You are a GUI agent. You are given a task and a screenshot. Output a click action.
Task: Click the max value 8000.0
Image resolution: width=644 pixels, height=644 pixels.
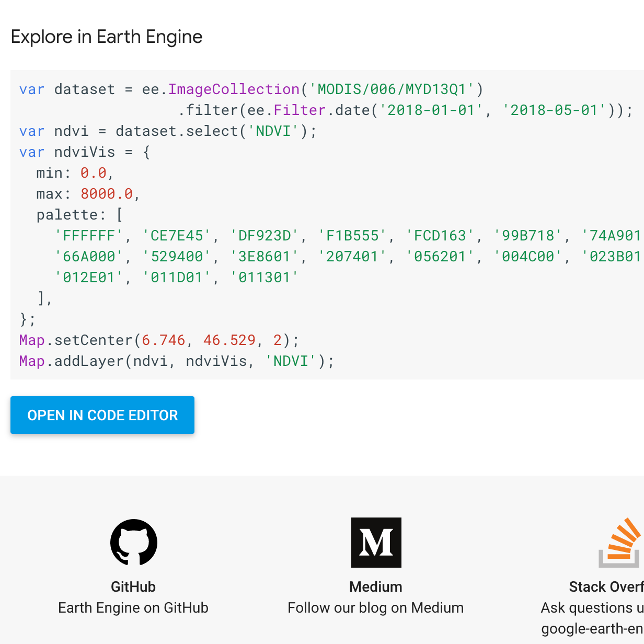click(107, 194)
